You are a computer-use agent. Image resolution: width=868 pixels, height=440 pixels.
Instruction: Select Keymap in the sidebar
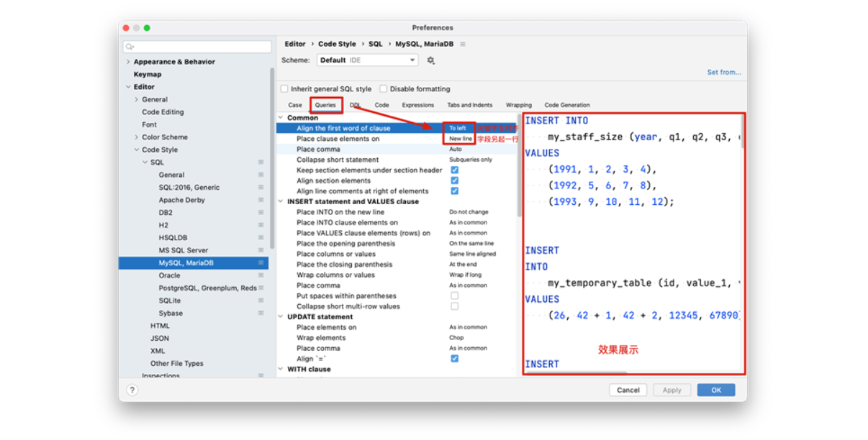[148, 75]
